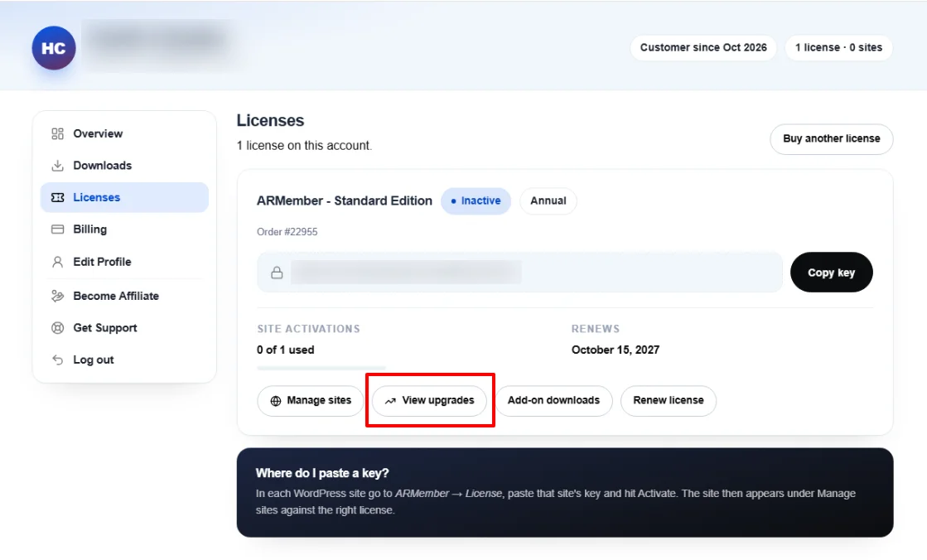The height and width of the screenshot is (560, 927).
Task: Select the Licenses sidebar item
Action: (x=124, y=197)
